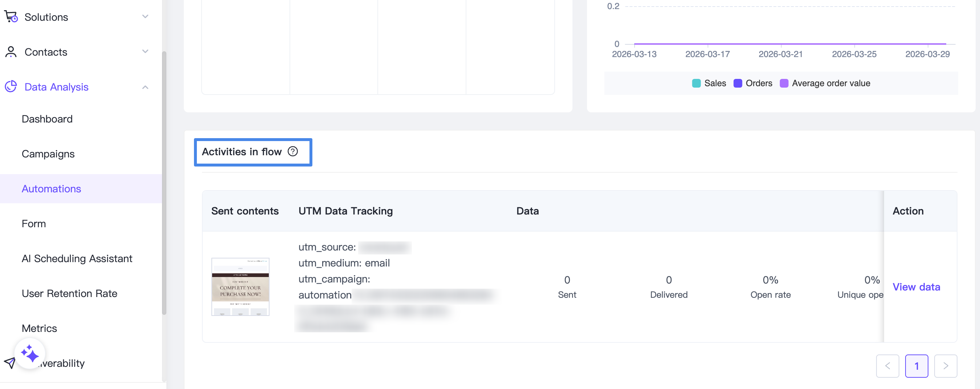Viewport: 980px width, 389px height.
Task: Click the sidebar vertical scrollbar
Action: tap(164, 183)
